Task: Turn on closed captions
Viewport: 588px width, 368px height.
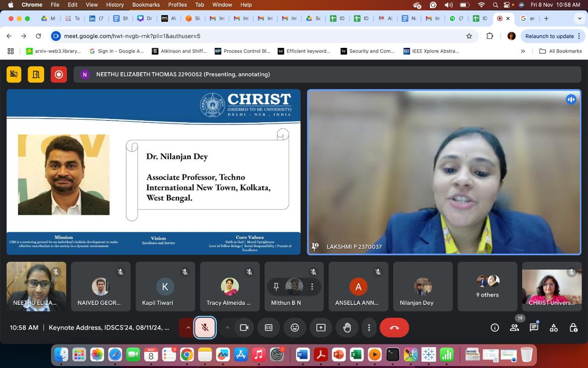Action: click(269, 328)
